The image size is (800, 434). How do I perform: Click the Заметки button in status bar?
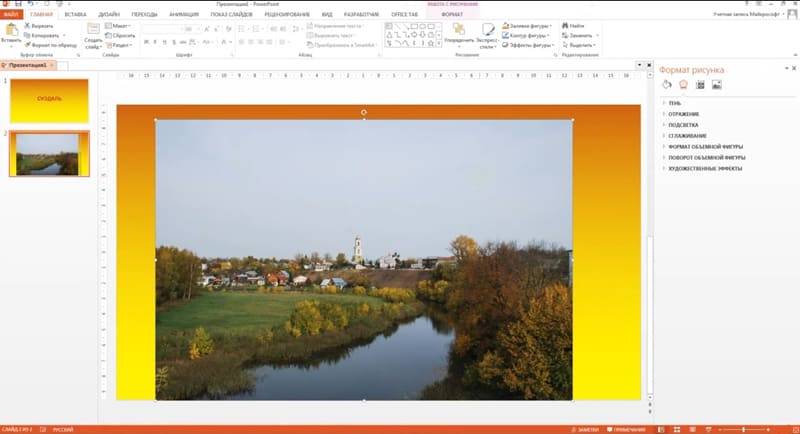click(x=585, y=429)
